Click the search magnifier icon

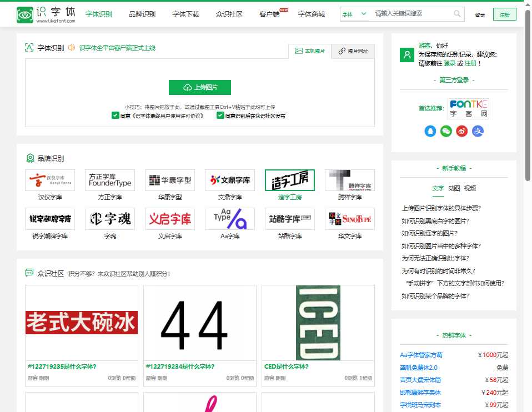[x=456, y=14]
